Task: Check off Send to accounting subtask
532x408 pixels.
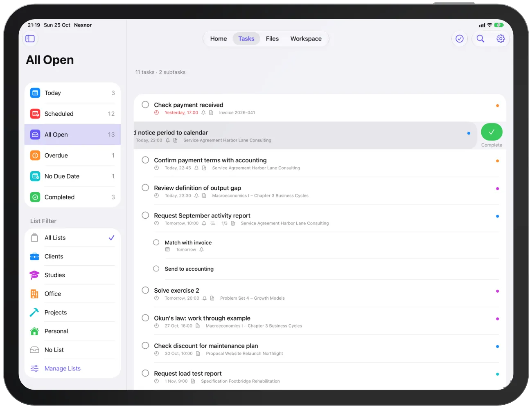Action: coord(156,269)
